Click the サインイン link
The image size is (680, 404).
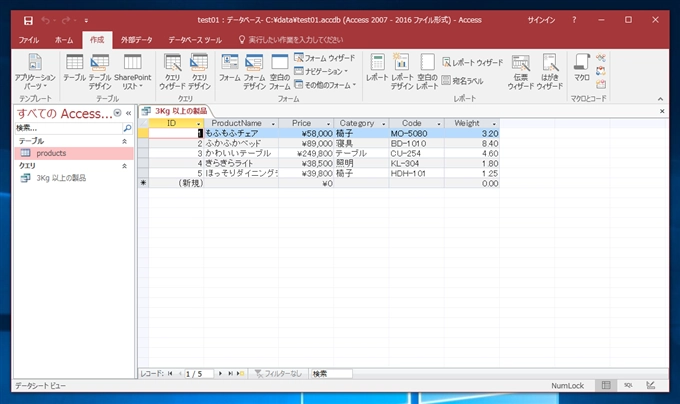pos(543,19)
